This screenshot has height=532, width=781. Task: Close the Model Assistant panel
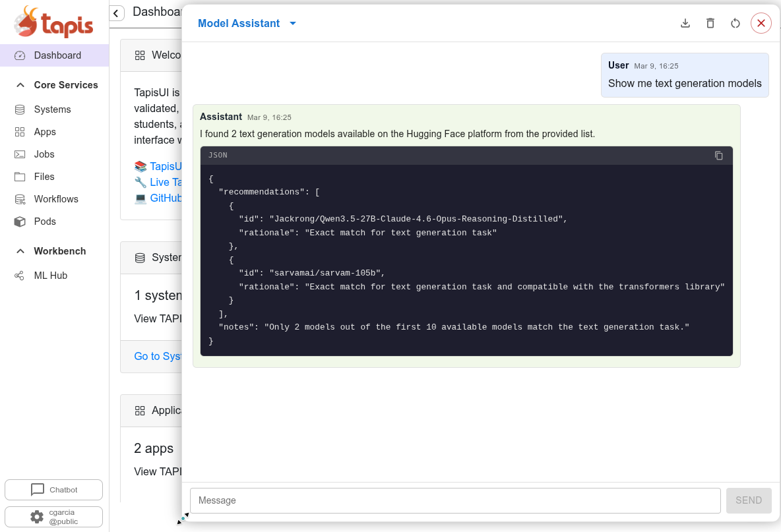pyautogui.click(x=761, y=24)
